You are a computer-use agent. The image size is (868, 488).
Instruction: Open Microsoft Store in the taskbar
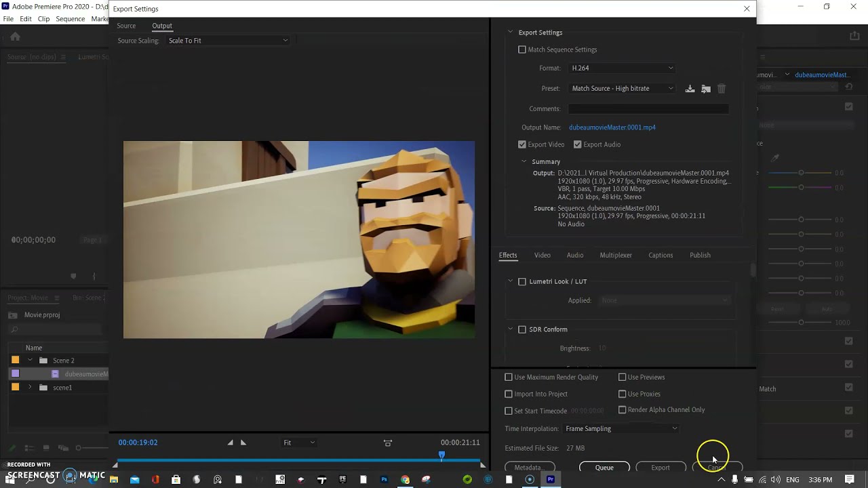[176, 480]
